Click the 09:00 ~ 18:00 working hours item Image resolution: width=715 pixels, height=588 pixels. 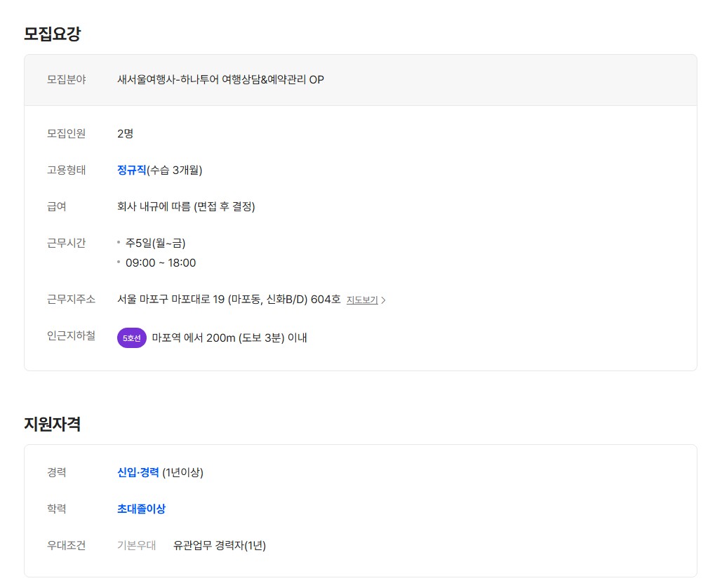click(x=161, y=263)
